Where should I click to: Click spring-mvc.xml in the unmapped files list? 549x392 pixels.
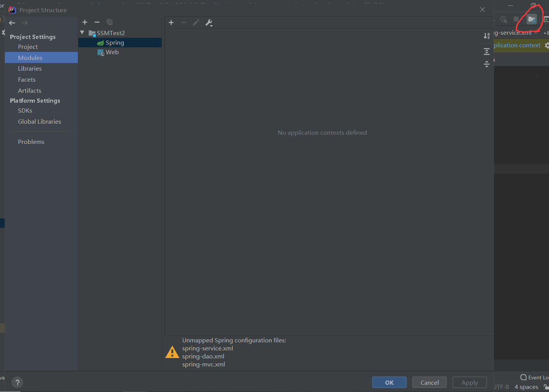pyautogui.click(x=204, y=365)
